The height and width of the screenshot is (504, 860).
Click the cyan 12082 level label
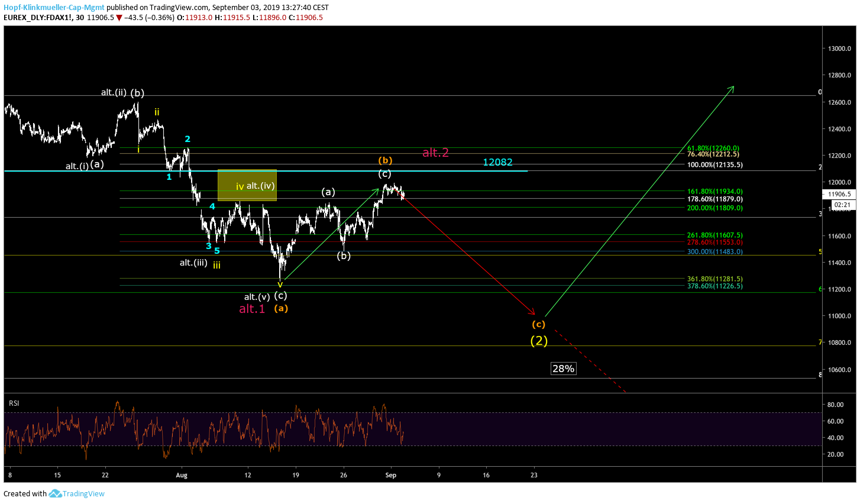[x=497, y=162]
